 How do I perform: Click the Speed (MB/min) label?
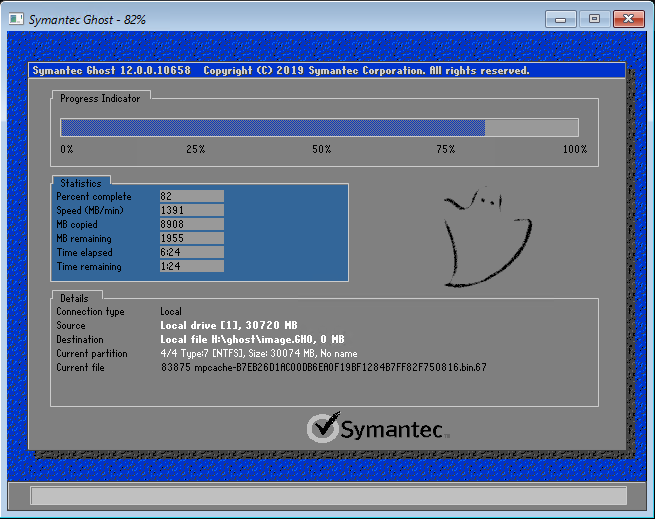pos(90,210)
